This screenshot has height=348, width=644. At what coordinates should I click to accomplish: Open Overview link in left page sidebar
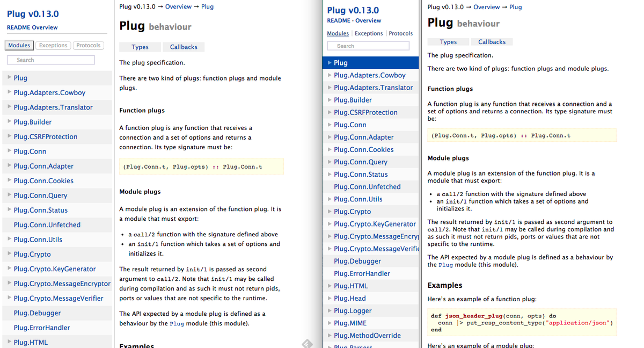[x=45, y=27]
